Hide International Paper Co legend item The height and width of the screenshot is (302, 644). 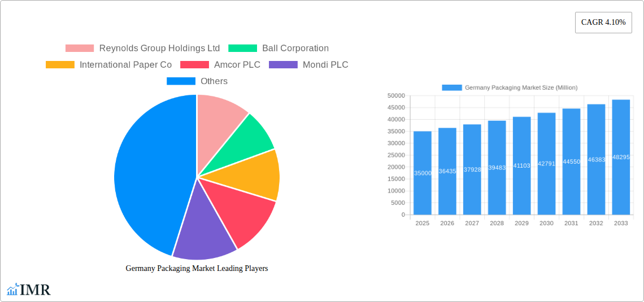pyautogui.click(x=108, y=65)
